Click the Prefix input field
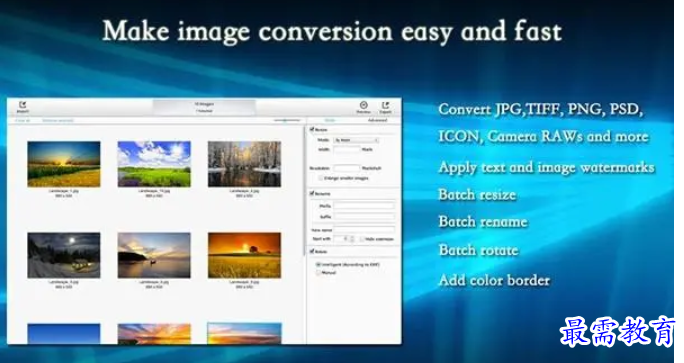 click(x=364, y=205)
